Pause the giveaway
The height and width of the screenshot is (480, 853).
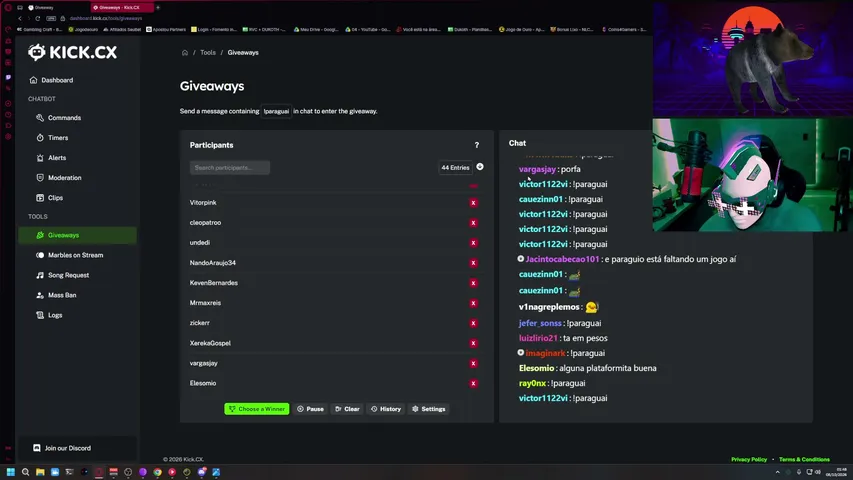click(311, 409)
